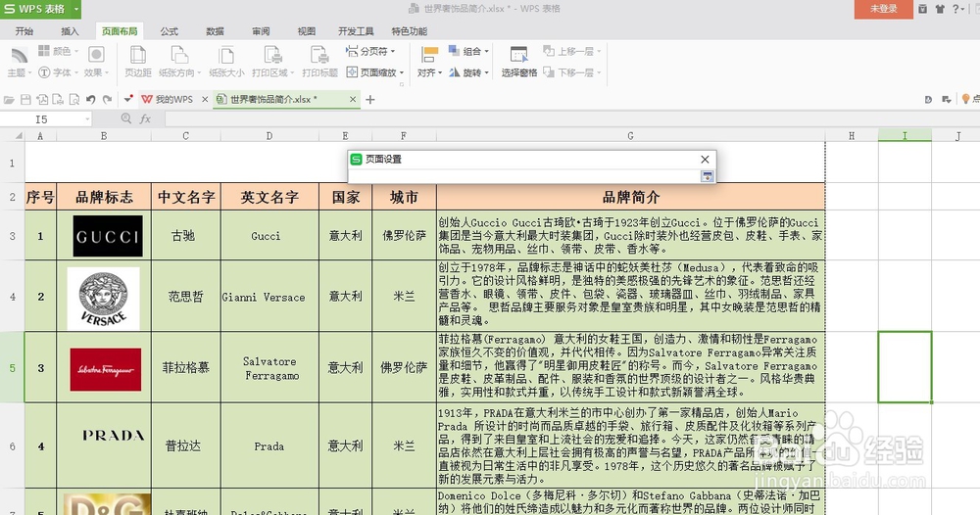Click the name box showing I5

[x=41, y=118]
